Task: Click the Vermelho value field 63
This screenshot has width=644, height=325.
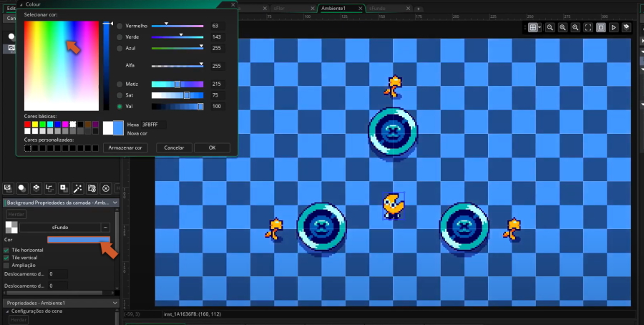Action: tap(218, 26)
